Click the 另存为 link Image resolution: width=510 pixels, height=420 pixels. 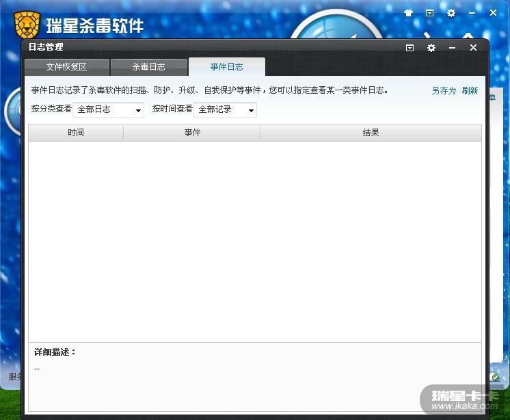[444, 90]
